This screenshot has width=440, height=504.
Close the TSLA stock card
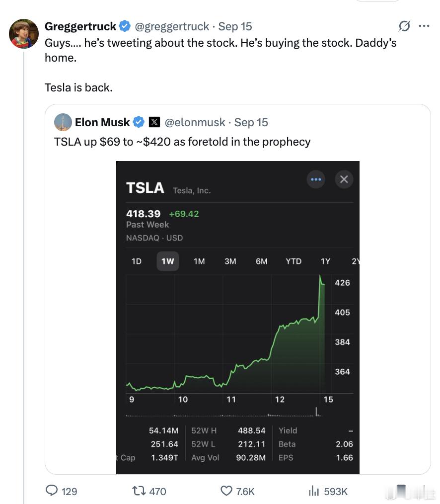point(344,179)
